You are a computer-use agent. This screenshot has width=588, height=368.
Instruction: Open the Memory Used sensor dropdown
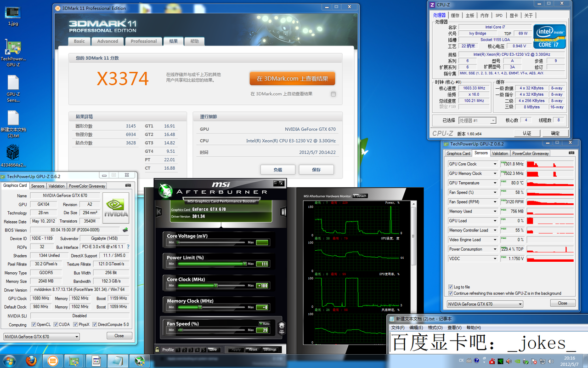495,211
